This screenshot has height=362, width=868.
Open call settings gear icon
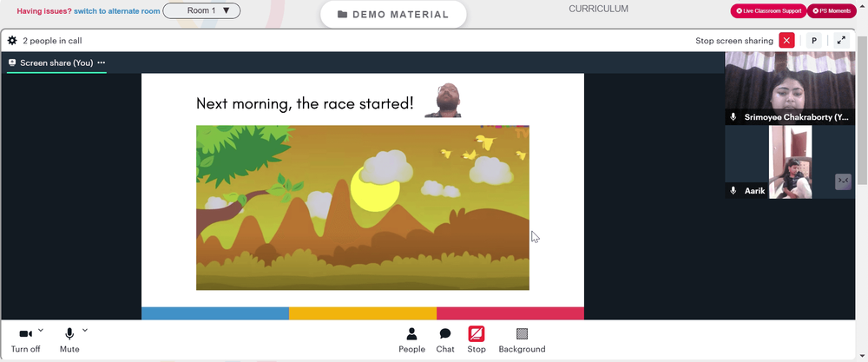tap(12, 41)
